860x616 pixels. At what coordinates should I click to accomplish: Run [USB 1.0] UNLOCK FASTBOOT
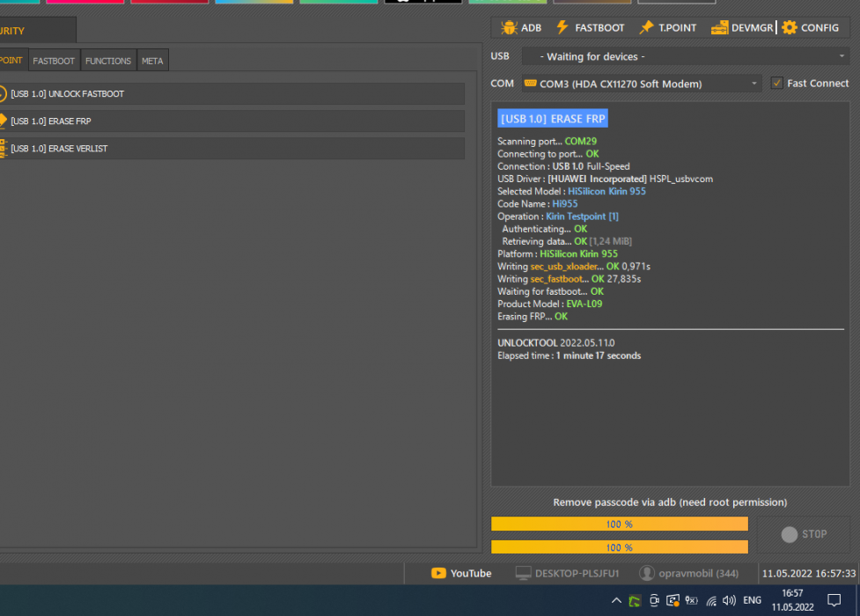pyautogui.click(x=232, y=94)
